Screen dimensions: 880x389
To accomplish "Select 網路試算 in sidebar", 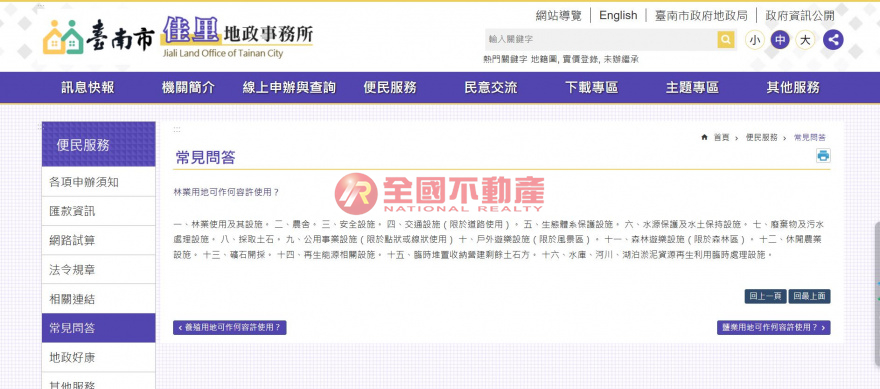I will click(x=99, y=240).
